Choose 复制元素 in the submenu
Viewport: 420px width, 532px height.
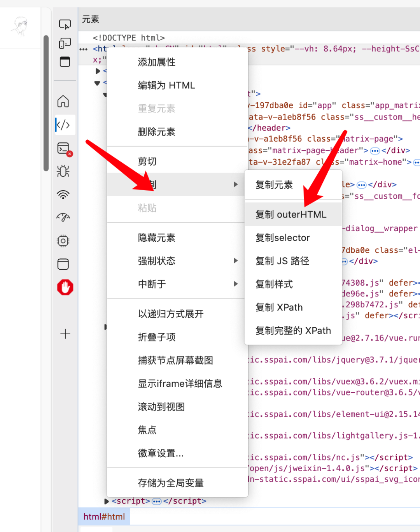pos(293,185)
